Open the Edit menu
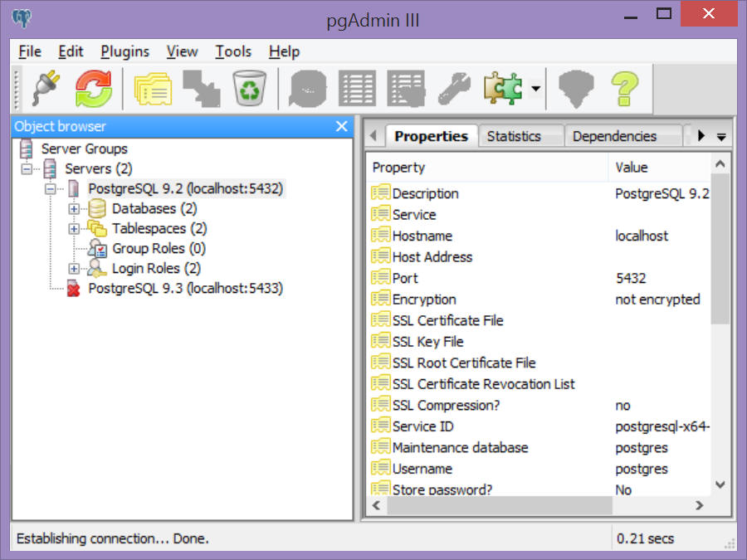This screenshot has width=747, height=560. click(x=71, y=51)
